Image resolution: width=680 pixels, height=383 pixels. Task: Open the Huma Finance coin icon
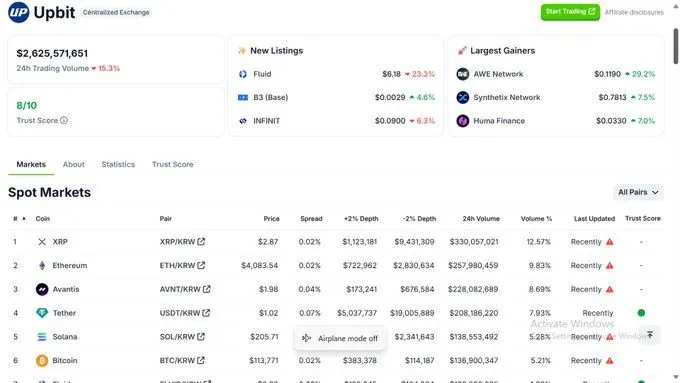[463, 121]
